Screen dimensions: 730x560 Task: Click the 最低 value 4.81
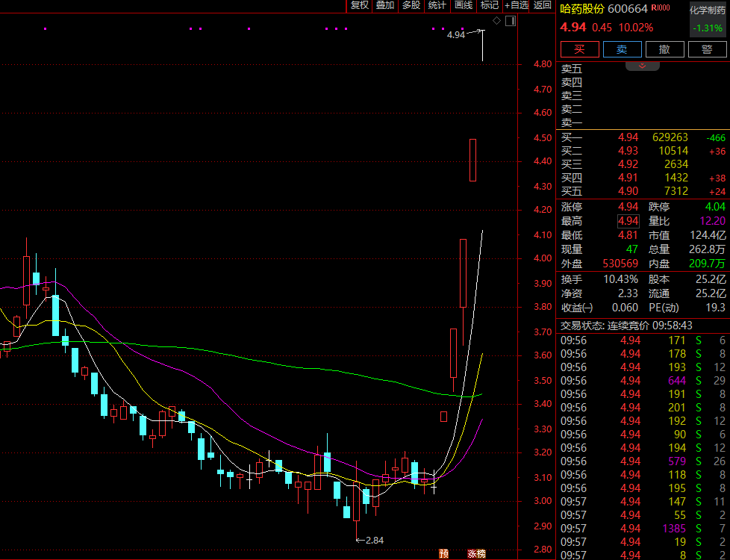click(x=628, y=235)
